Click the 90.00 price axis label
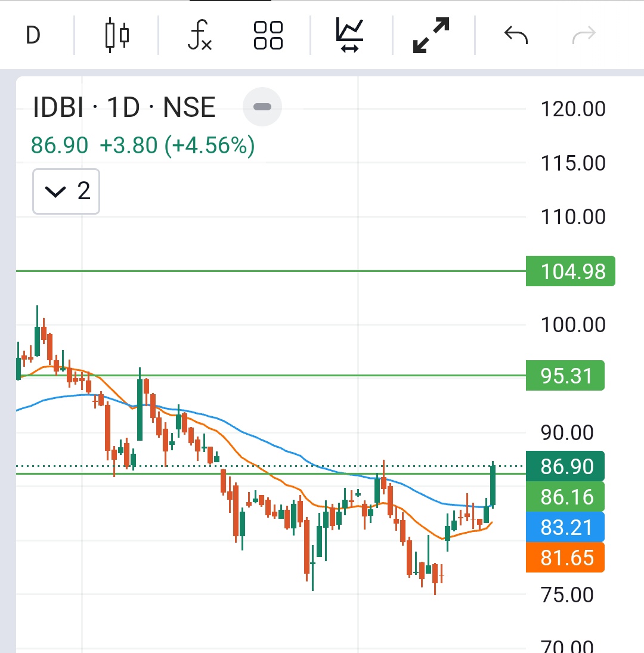The height and width of the screenshot is (653, 644). [567, 433]
